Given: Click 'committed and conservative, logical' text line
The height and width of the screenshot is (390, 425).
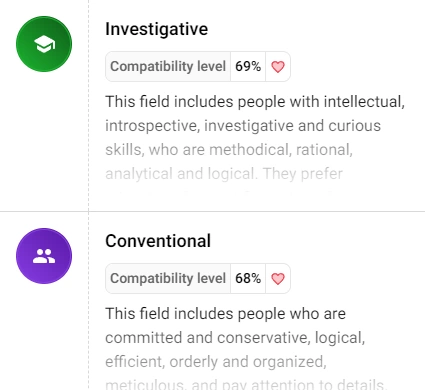Looking at the screenshot, I should click(235, 338).
